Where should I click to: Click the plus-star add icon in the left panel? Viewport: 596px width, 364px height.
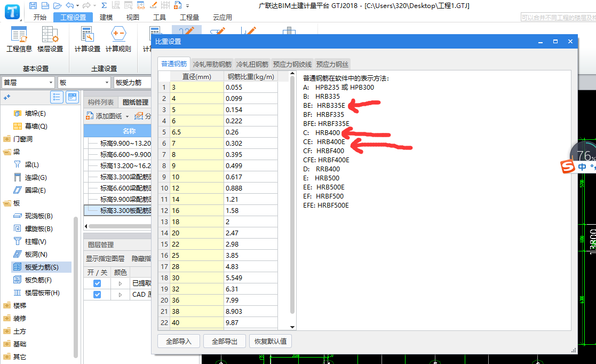pos(7,97)
